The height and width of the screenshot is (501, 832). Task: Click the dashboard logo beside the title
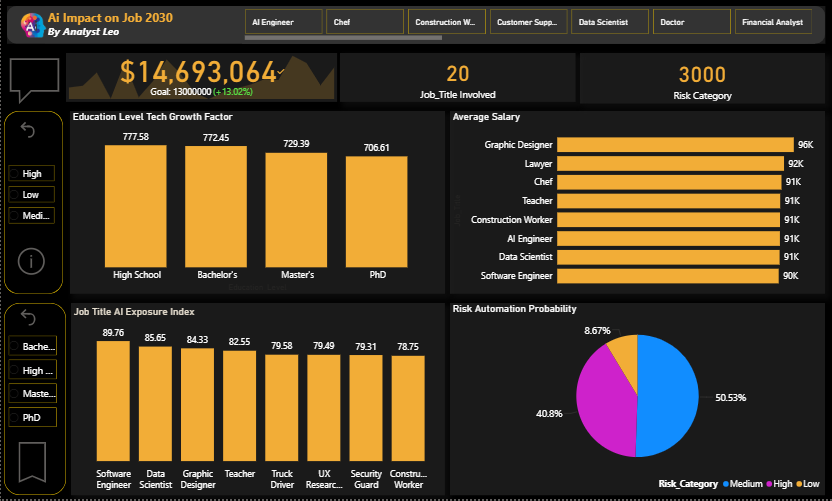32,25
